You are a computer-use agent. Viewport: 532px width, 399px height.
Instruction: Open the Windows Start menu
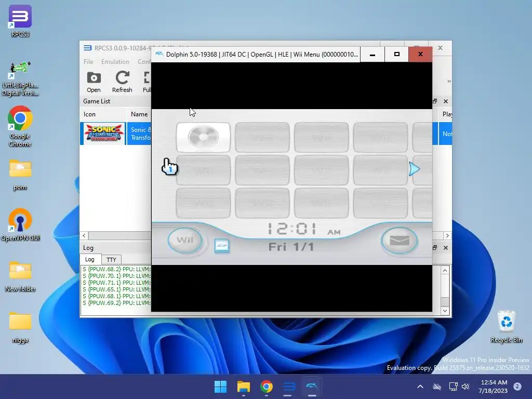point(220,387)
